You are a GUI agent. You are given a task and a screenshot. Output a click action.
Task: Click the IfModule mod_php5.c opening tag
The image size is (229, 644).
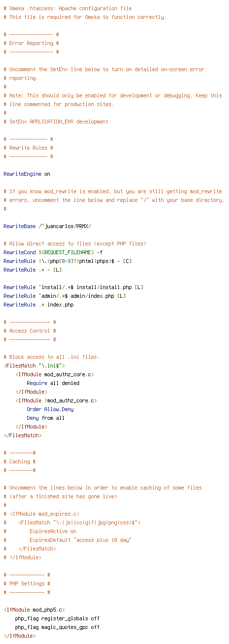coord(34,610)
